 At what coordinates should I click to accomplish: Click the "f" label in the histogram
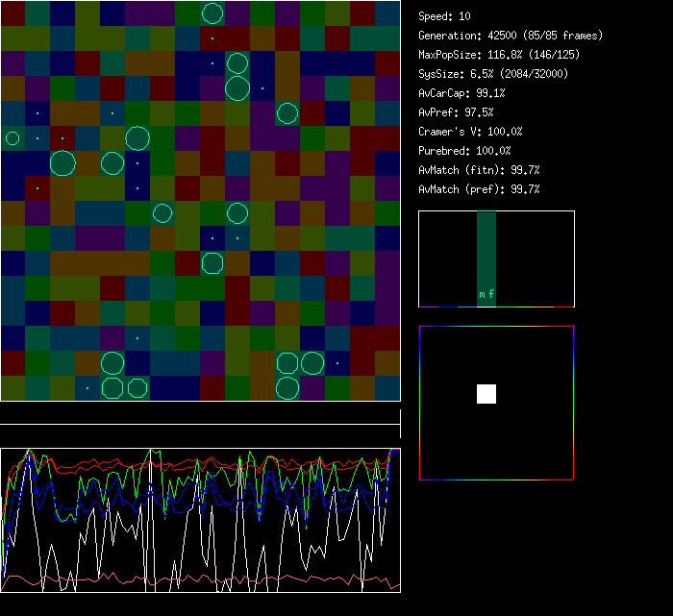pos(491,295)
